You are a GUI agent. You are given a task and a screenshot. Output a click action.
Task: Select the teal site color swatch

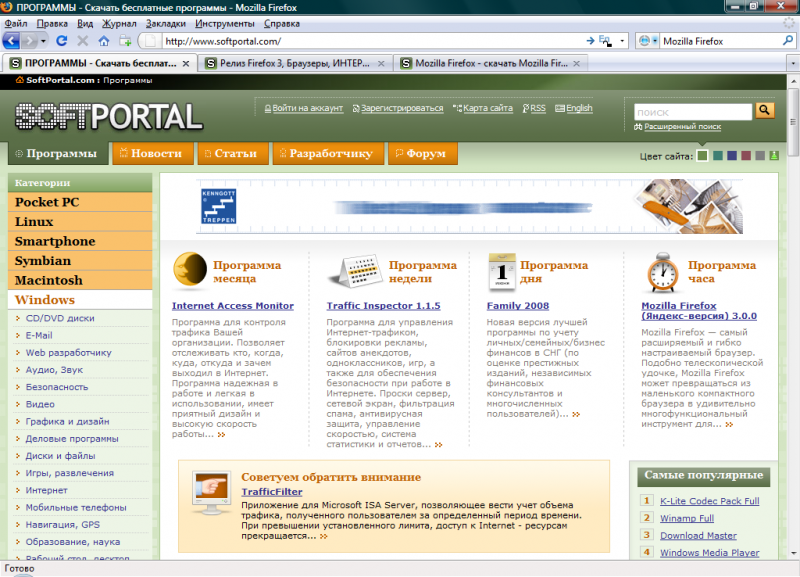(x=717, y=156)
